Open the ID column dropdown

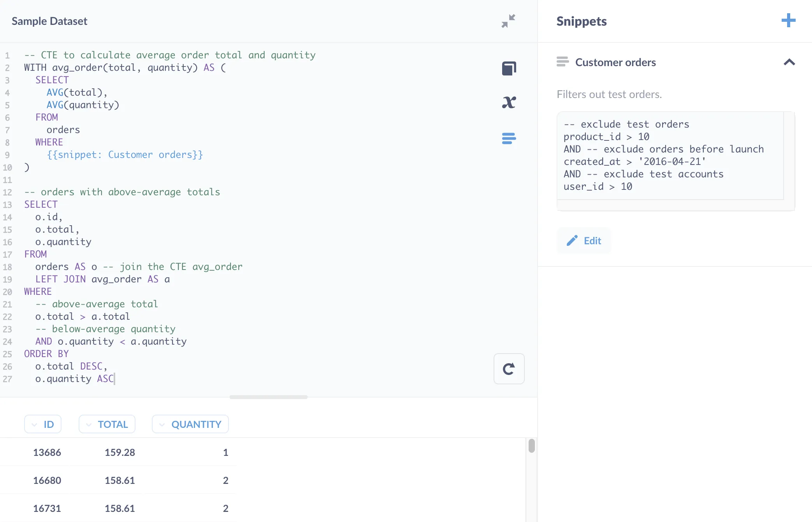pos(43,424)
